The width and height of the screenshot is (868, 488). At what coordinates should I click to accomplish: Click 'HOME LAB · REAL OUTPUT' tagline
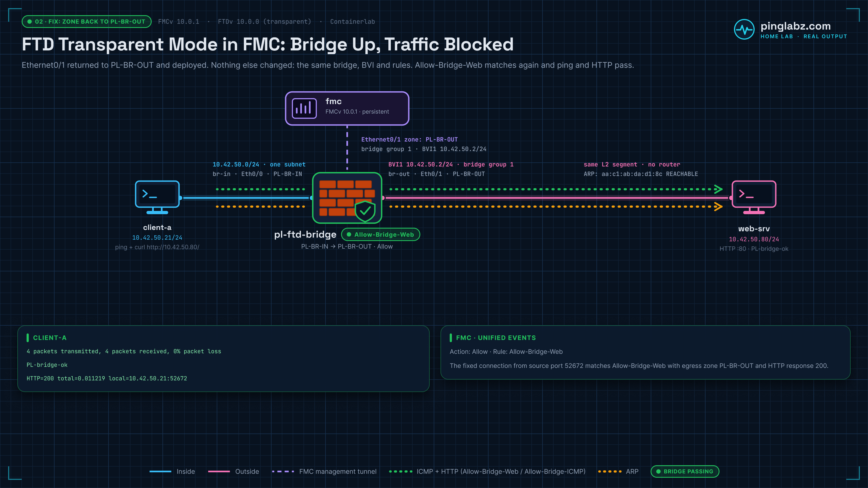(x=803, y=36)
